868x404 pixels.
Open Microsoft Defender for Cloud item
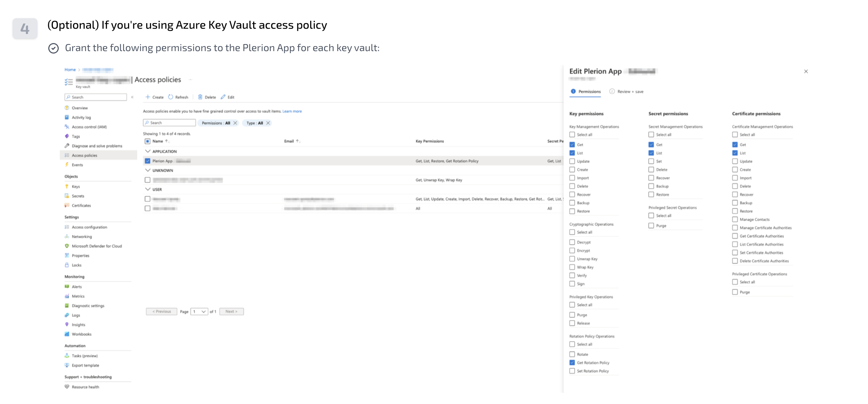(x=97, y=246)
